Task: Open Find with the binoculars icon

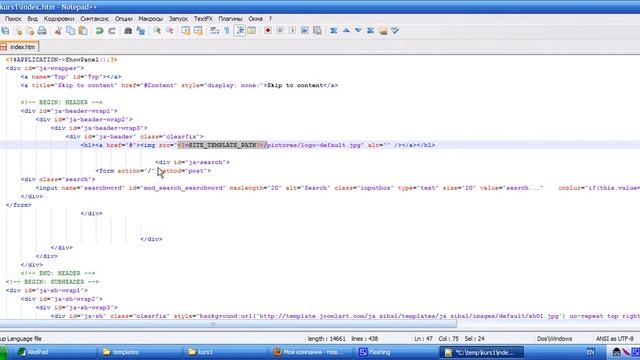Action: coord(128,31)
